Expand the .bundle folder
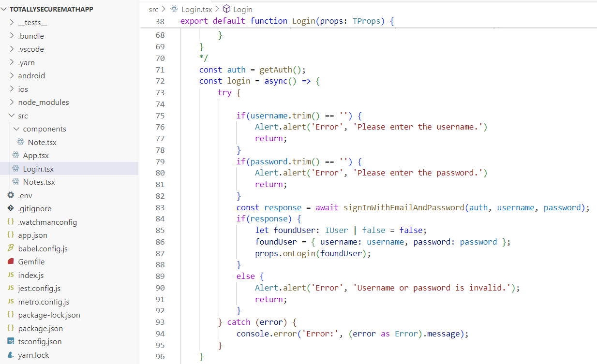The height and width of the screenshot is (364, 597). (12, 36)
